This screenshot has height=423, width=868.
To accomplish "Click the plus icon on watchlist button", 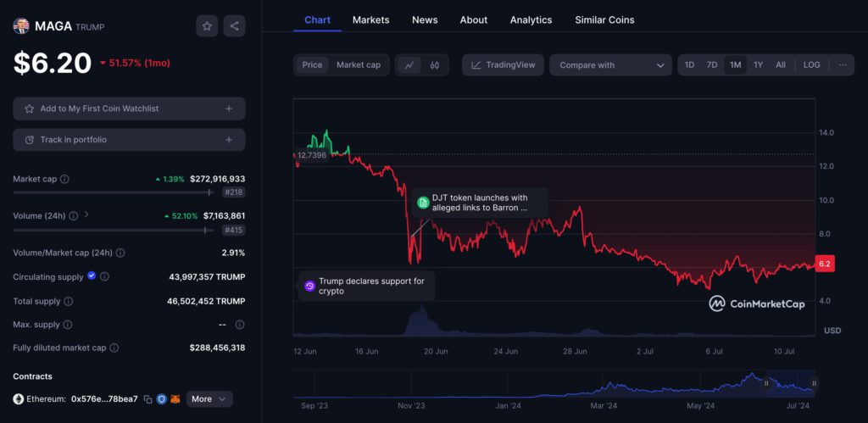I will click(x=229, y=109).
